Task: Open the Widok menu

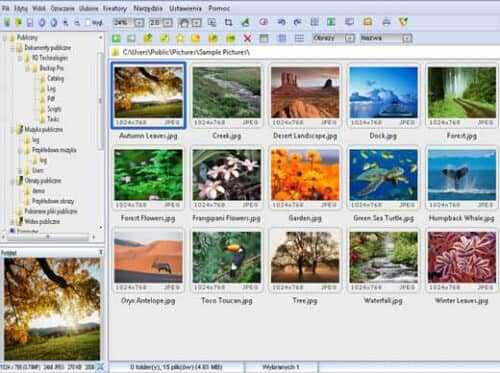Action: (39, 8)
